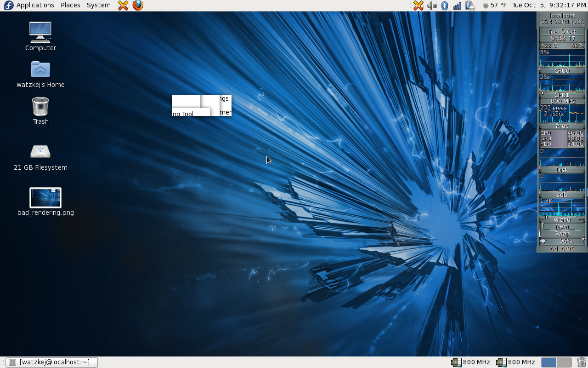The width and height of the screenshot is (588, 368).
Task: Click the right 800 MHz CPU frequency applet
Action: pyautogui.click(x=515, y=362)
